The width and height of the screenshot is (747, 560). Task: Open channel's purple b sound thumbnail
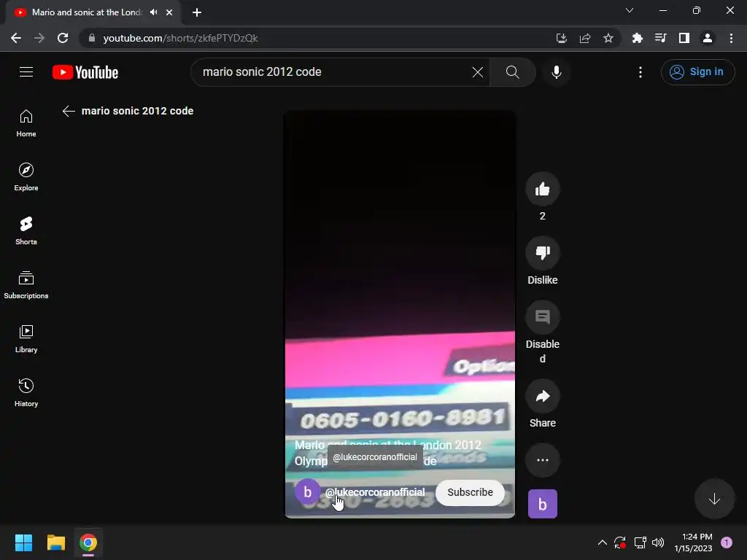(x=542, y=504)
